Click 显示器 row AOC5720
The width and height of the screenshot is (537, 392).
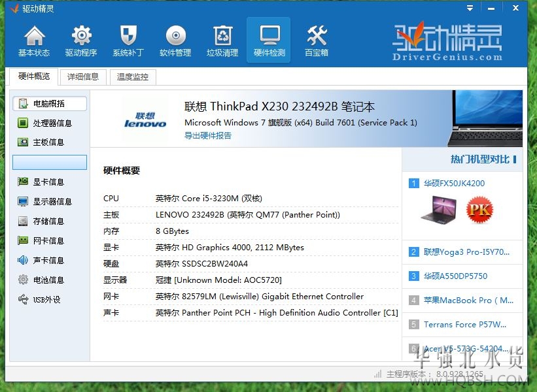pyautogui.click(x=251, y=280)
